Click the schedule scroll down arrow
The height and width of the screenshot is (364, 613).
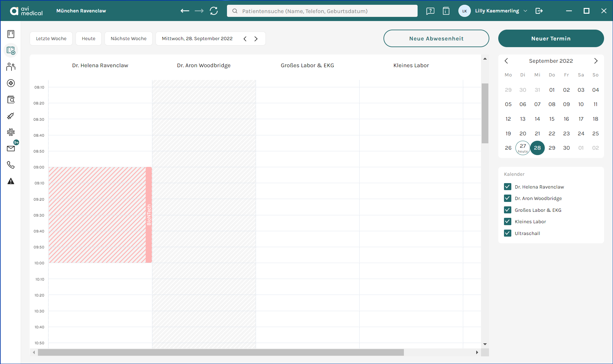point(485,344)
